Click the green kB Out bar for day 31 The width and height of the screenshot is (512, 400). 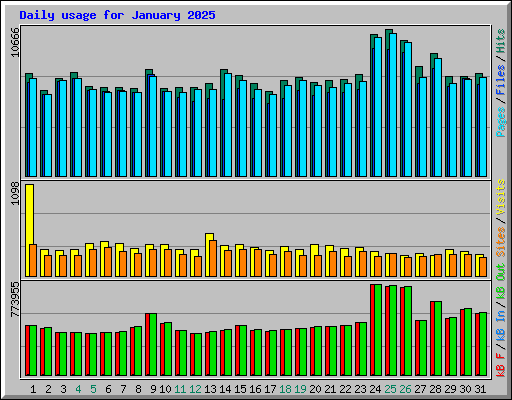point(483,344)
